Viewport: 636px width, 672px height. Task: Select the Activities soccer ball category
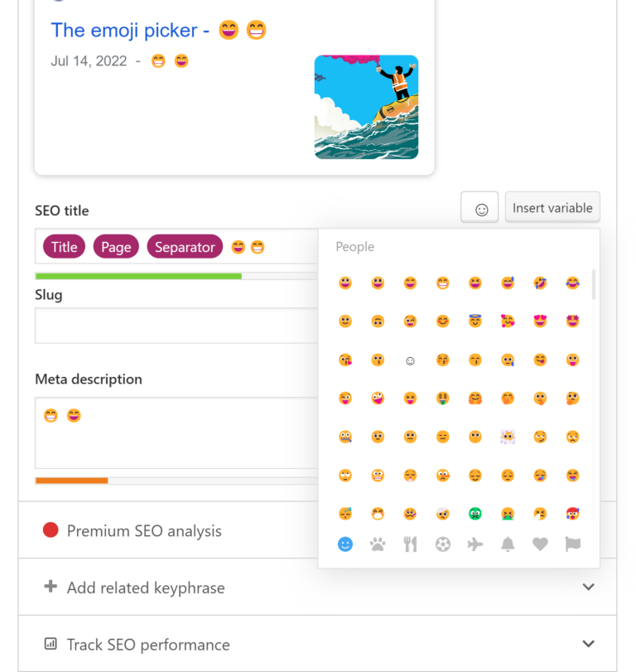click(442, 544)
